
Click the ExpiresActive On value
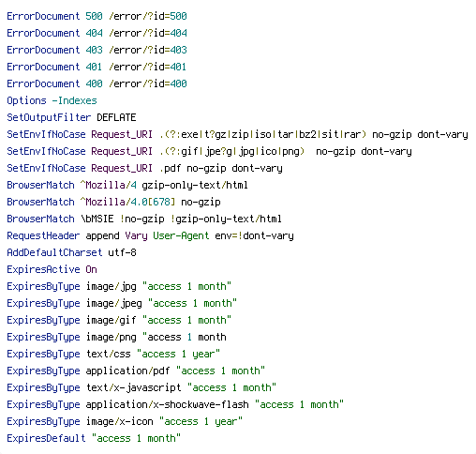pos(91,269)
